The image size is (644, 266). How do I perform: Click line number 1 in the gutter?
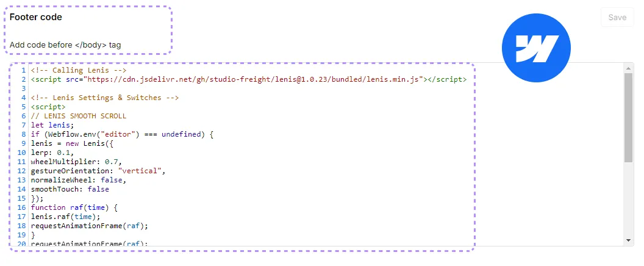[x=23, y=70]
